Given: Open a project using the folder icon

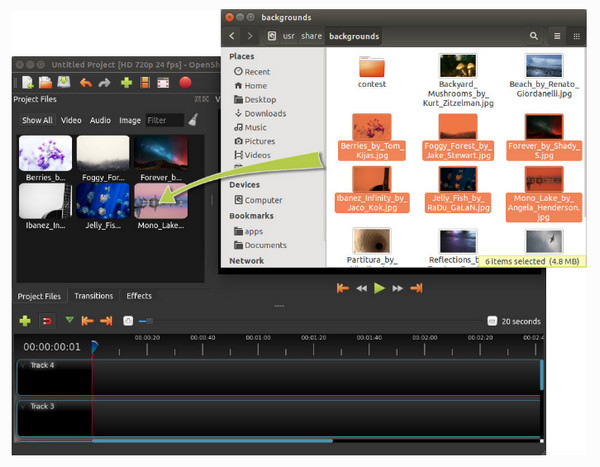Looking at the screenshot, I should pyautogui.click(x=46, y=82).
